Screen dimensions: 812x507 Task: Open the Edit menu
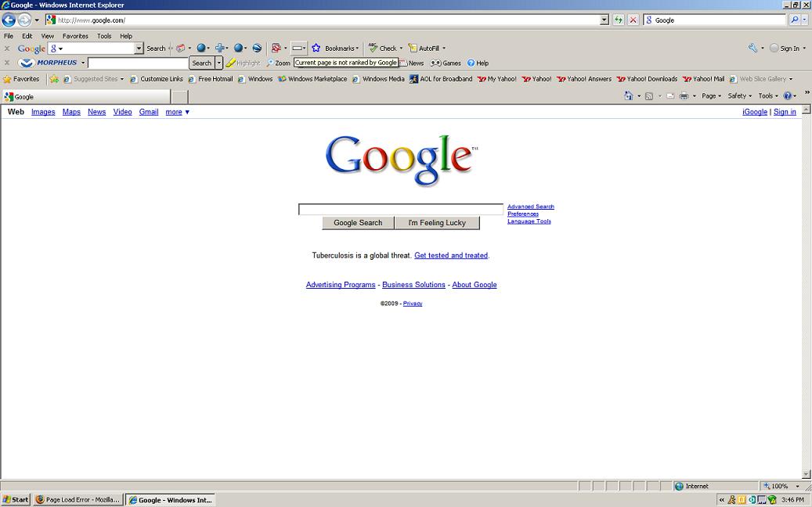click(27, 36)
